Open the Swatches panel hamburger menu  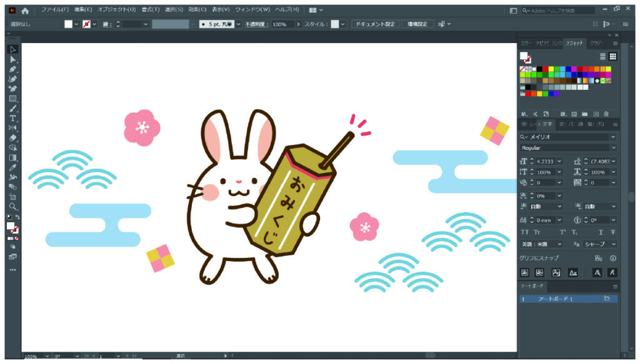[615, 43]
